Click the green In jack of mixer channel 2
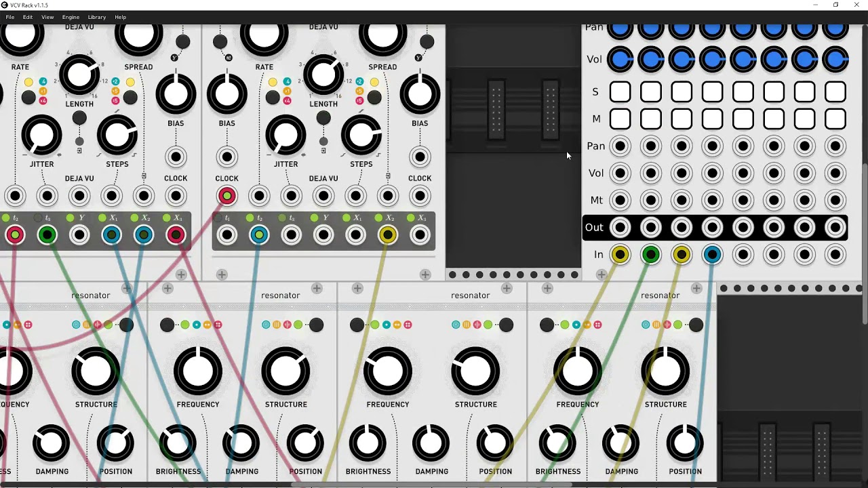This screenshot has height=488, width=868. click(651, 254)
